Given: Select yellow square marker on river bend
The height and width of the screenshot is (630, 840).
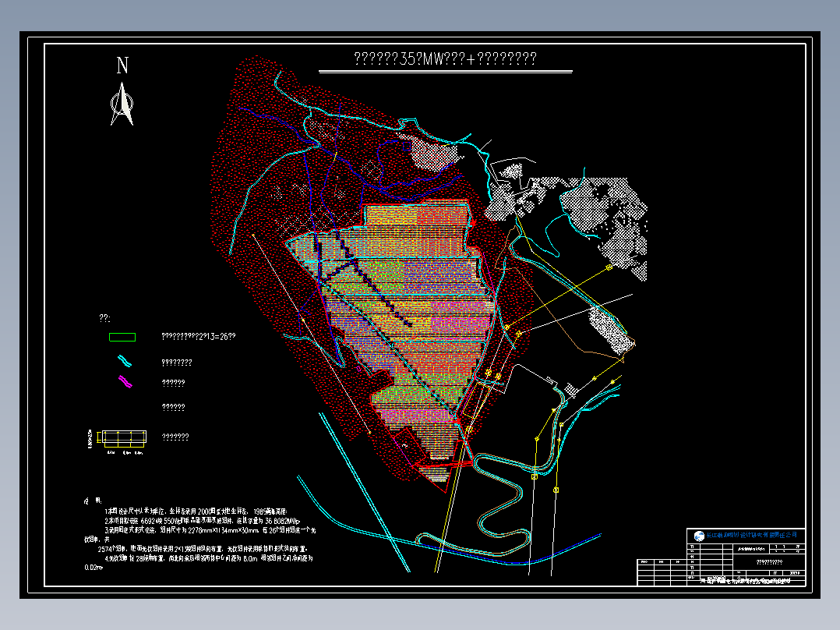Looking at the screenshot, I should coord(534,476).
